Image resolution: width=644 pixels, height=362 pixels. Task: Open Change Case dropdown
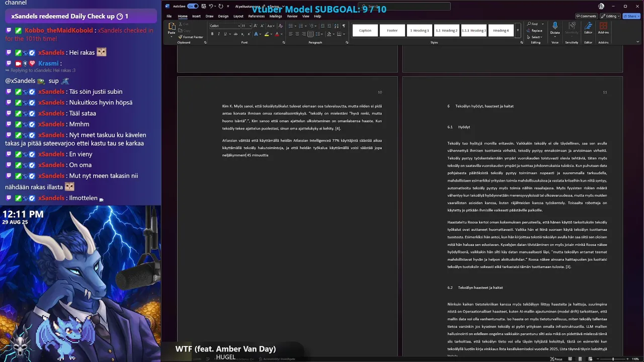click(x=270, y=26)
